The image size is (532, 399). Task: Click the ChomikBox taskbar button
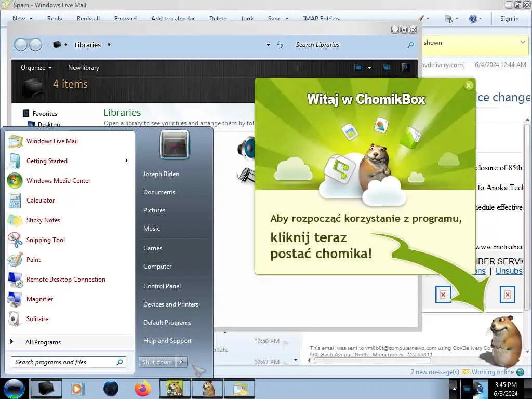175,389
